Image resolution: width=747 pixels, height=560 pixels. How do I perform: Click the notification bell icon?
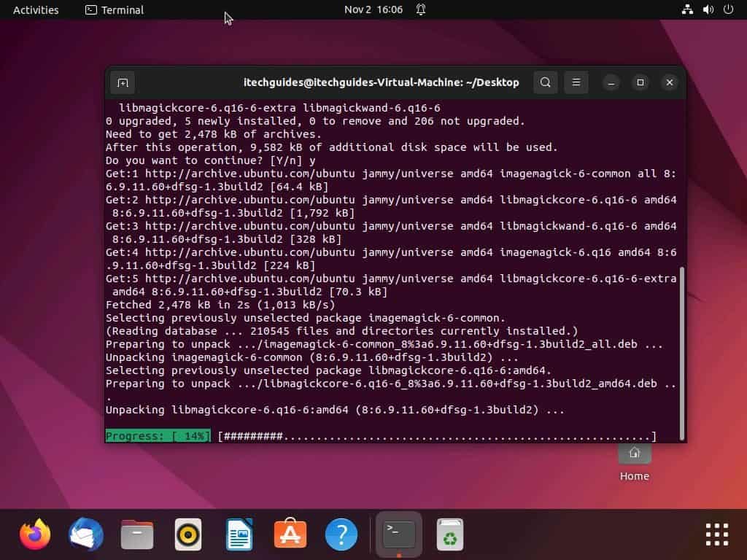tap(421, 9)
